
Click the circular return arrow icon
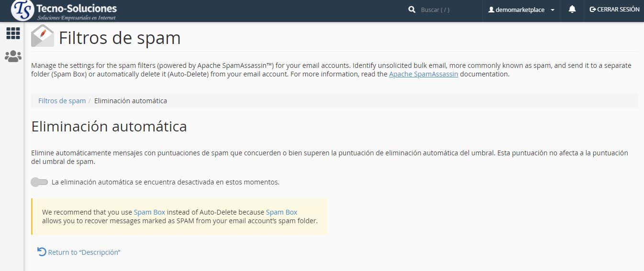(42, 252)
